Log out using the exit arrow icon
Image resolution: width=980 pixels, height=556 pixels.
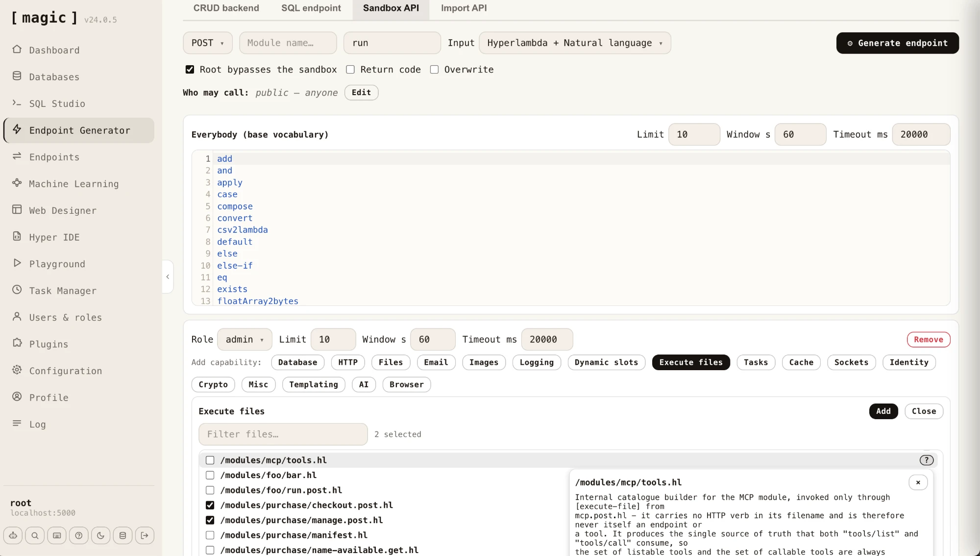(145, 535)
